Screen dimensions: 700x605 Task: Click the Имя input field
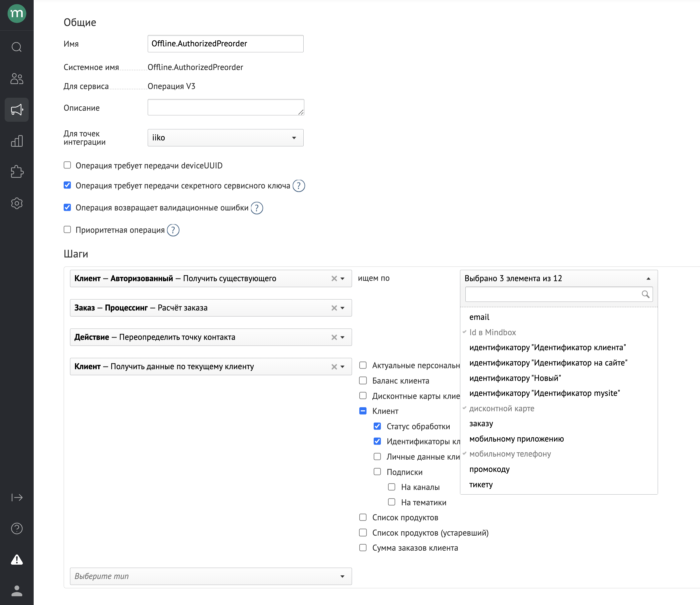coord(226,44)
